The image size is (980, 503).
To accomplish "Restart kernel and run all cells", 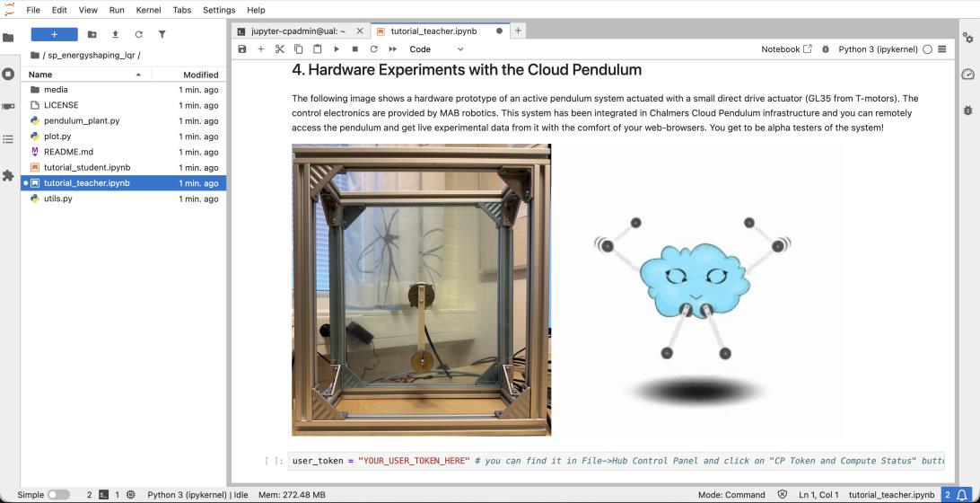I will (392, 49).
